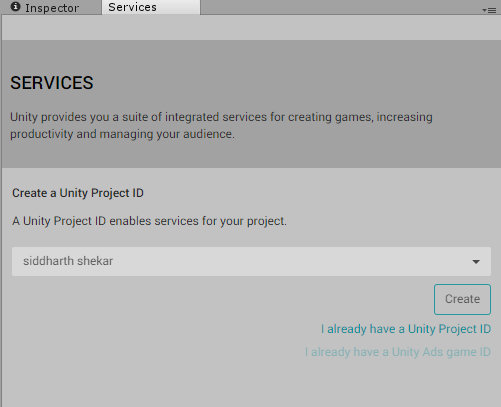Viewport: 501px width, 407px height.
Task: Click the SERVICES heading
Action: click(52, 83)
